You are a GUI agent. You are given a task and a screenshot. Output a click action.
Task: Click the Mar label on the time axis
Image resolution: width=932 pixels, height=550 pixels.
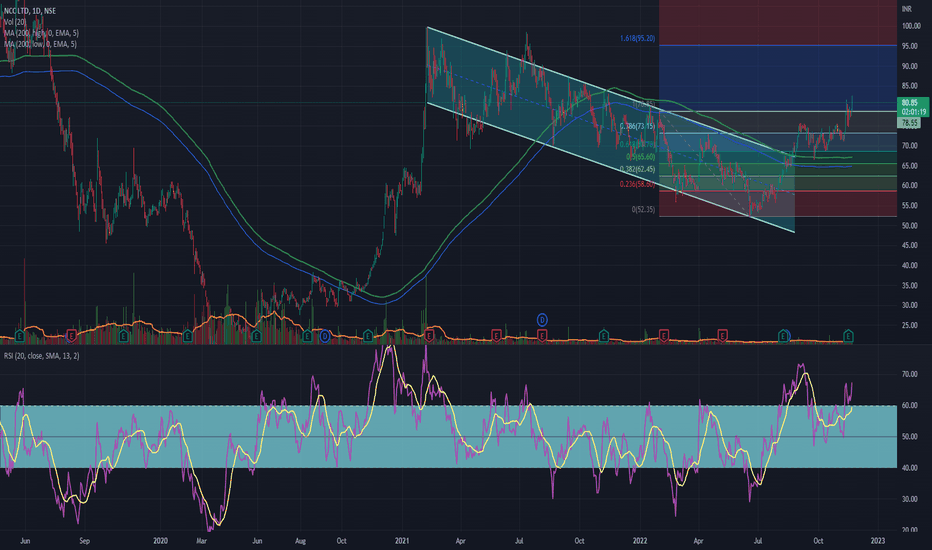pyautogui.click(x=201, y=540)
